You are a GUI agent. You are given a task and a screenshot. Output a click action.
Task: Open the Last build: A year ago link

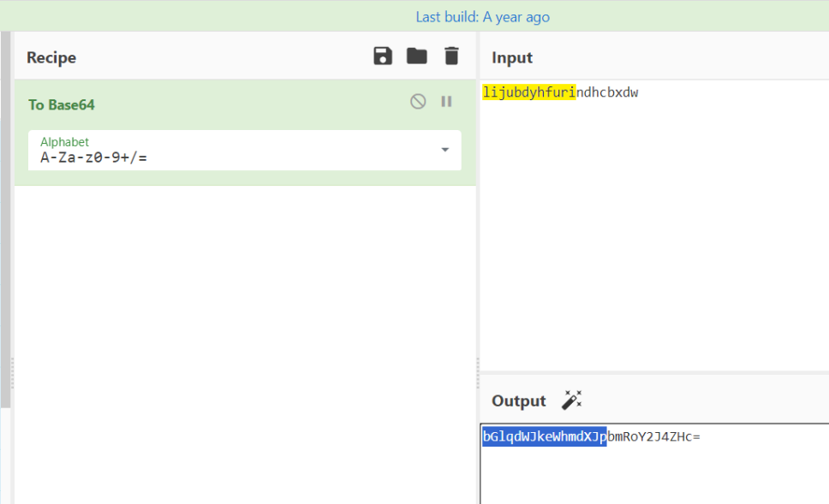(483, 17)
